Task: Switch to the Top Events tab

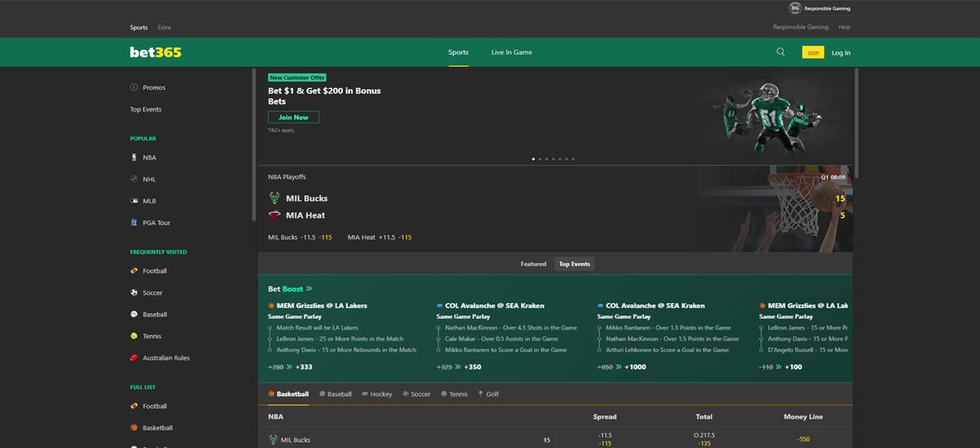Action: coord(575,264)
